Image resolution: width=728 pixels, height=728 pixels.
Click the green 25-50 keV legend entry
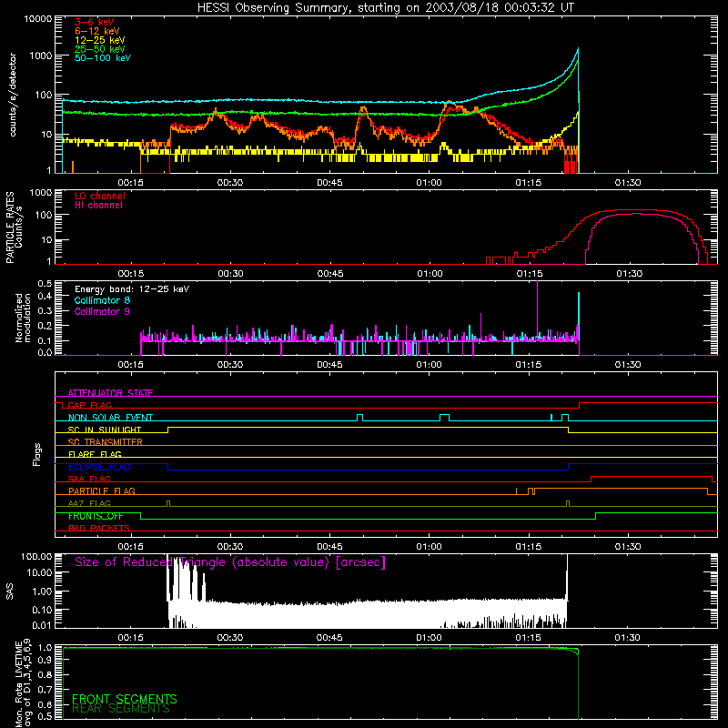pyautogui.click(x=100, y=49)
